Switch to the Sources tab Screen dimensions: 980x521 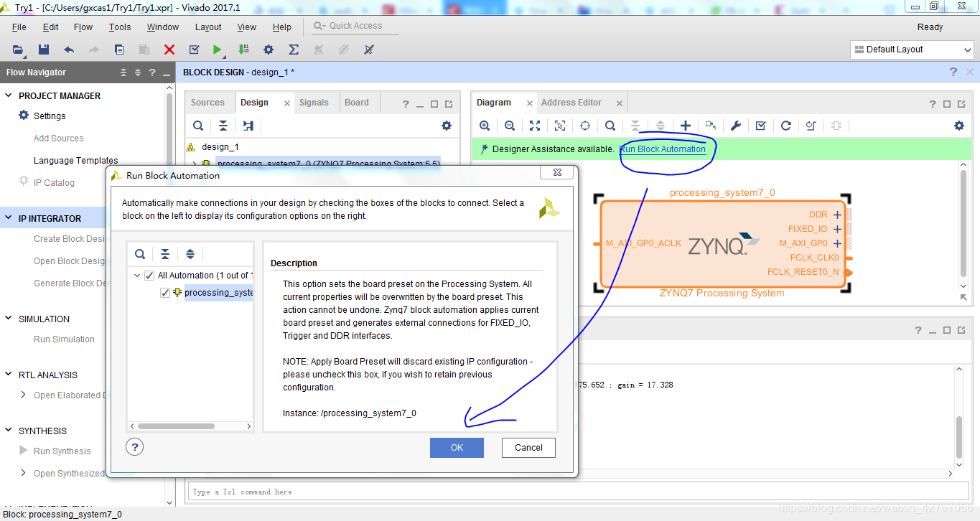[x=207, y=103]
